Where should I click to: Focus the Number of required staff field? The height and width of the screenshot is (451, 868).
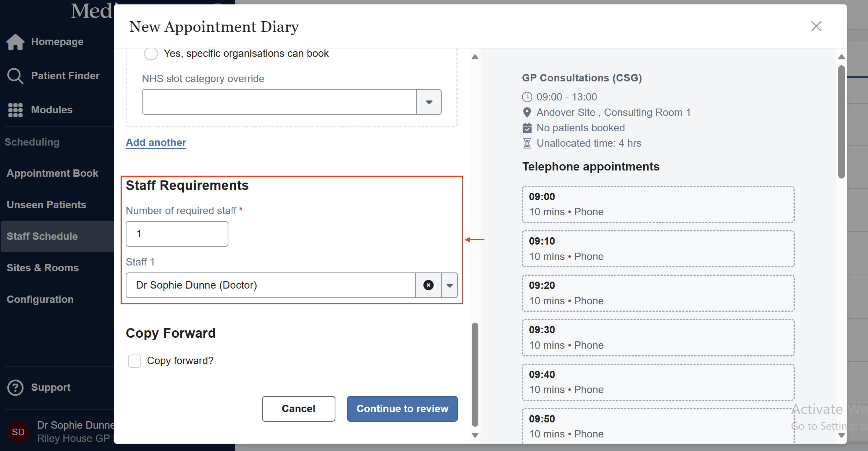point(177,234)
